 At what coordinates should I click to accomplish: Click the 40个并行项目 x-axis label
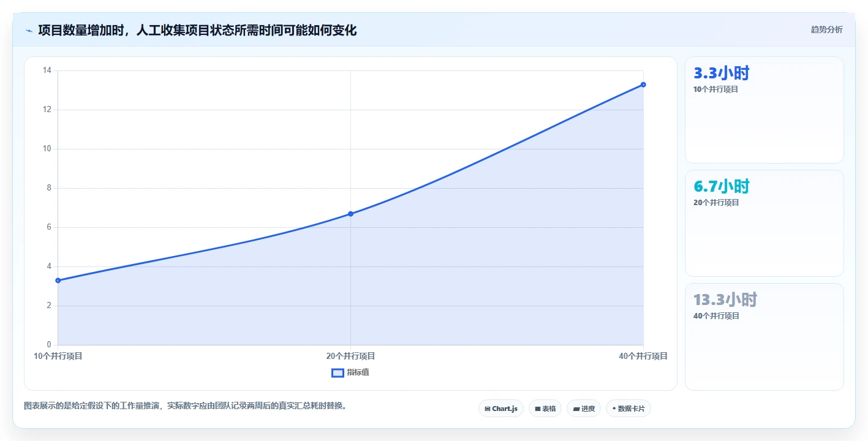pyautogui.click(x=643, y=356)
